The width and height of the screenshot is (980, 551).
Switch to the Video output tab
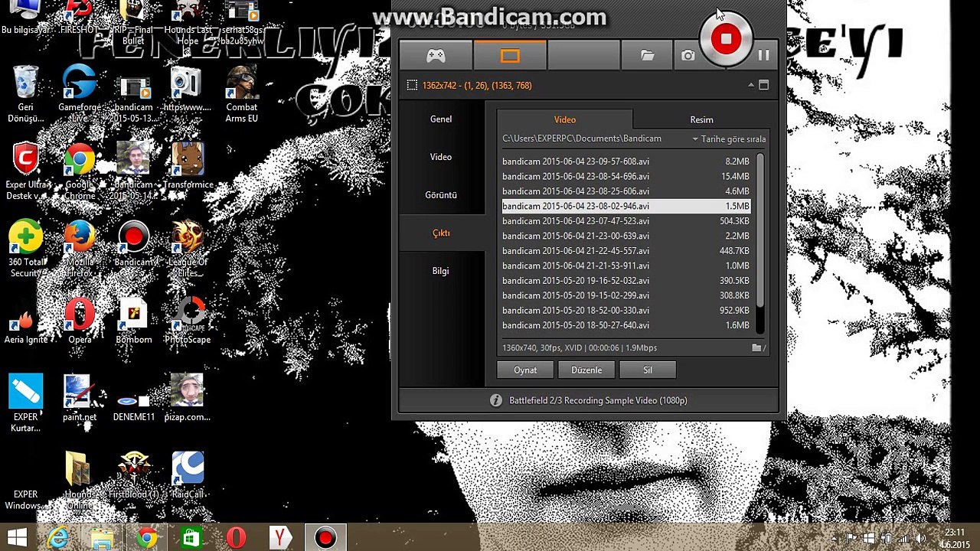coord(565,119)
